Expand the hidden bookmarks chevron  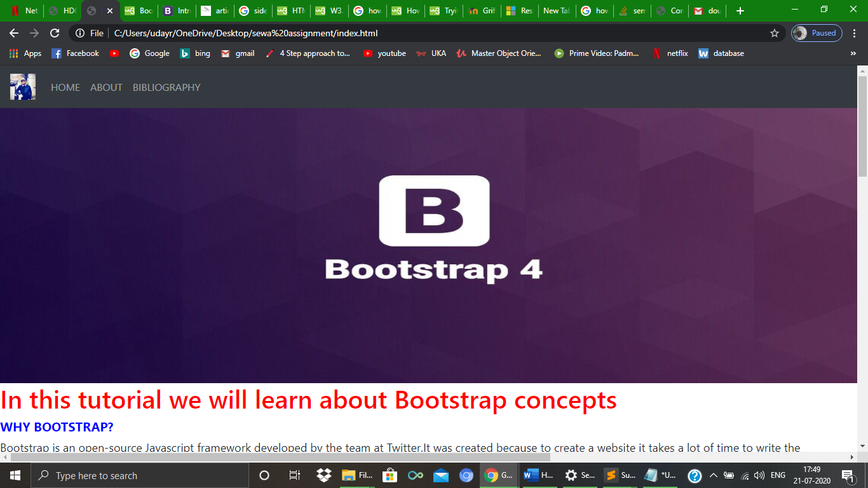pyautogui.click(x=853, y=53)
